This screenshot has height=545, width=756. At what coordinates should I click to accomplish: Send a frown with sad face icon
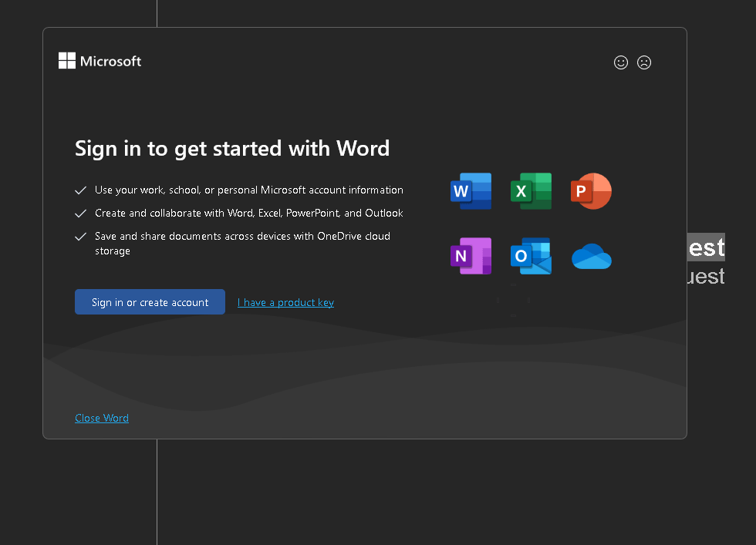644,62
